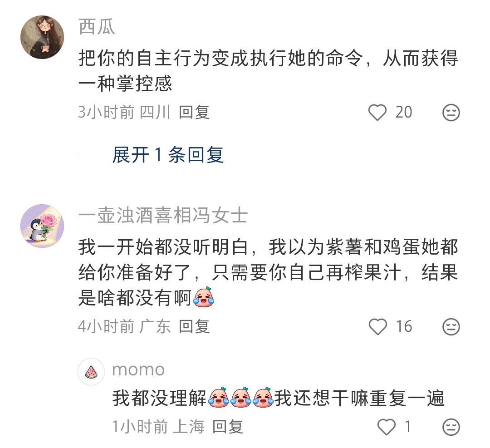
Task: Like momo's reply with the heart icon
Action: click(x=387, y=427)
